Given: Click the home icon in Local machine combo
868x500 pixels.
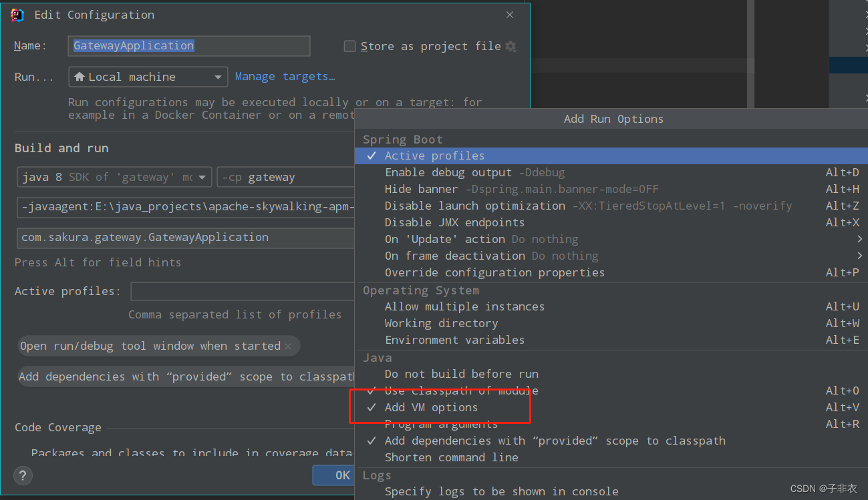Looking at the screenshot, I should tap(80, 77).
